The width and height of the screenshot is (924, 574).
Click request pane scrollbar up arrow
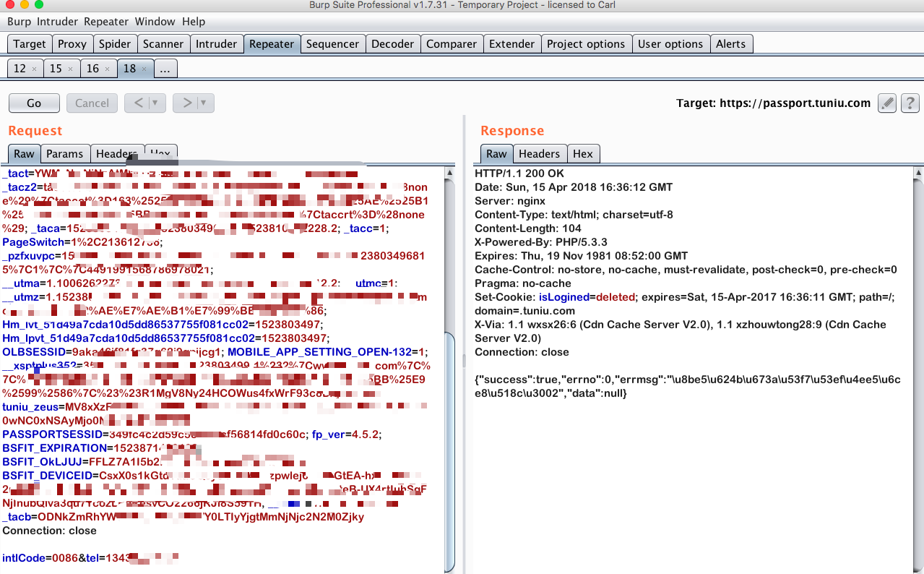point(449,174)
